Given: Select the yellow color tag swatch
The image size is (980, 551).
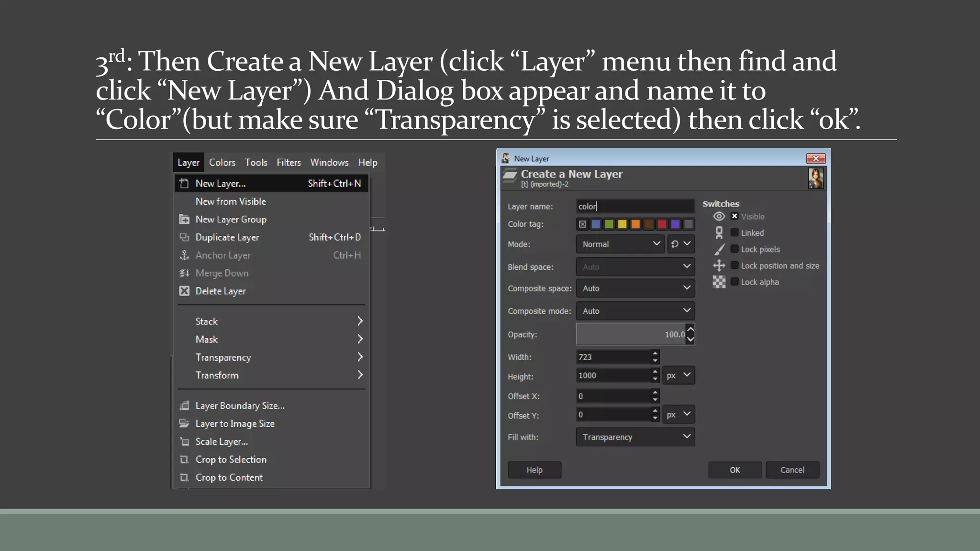Looking at the screenshot, I should click(x=622, y=224).
